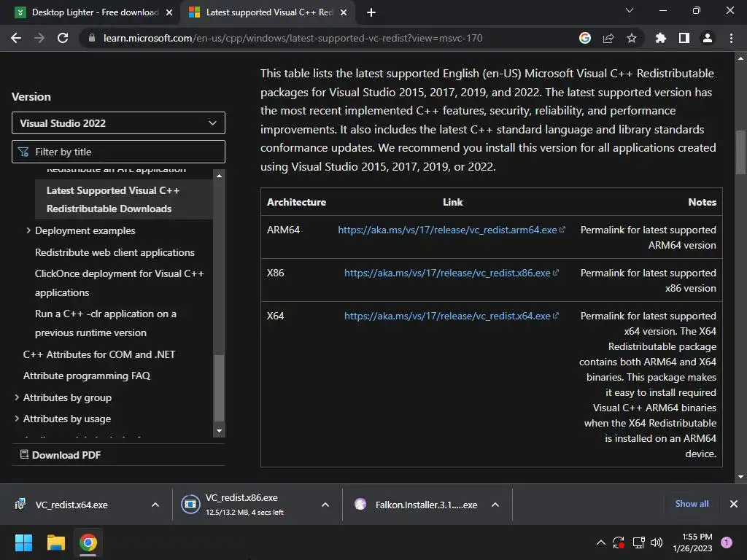This screenshot has height=560, width=747.
Task: Open the Chrome profile menu
Action: click(x=708, y=38)
